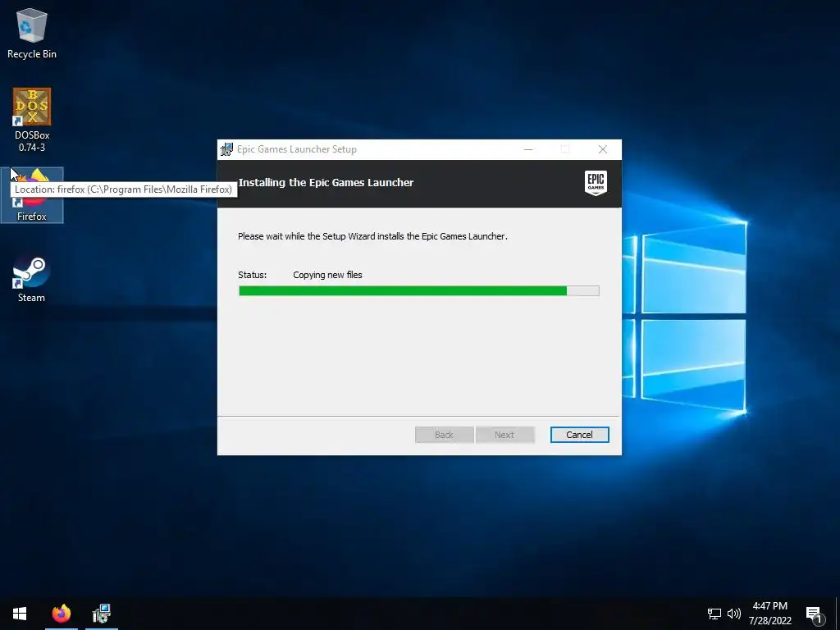
Task: Switch to the installer taskbar icon
Action: coord(101,614)
